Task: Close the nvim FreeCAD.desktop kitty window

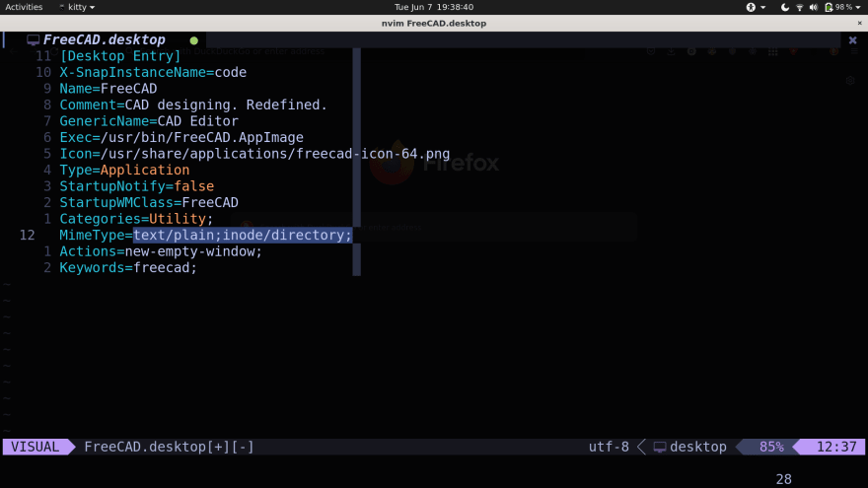Action: (860, 24)
